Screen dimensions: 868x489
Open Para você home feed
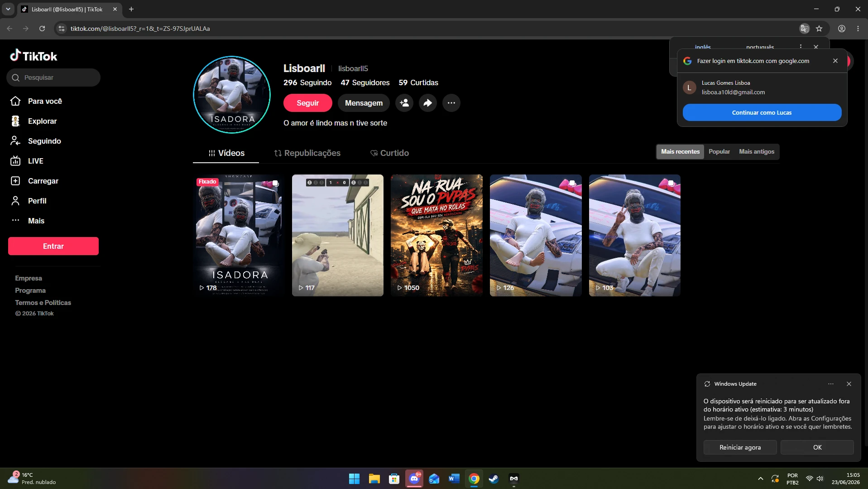[x=36, y=101]
